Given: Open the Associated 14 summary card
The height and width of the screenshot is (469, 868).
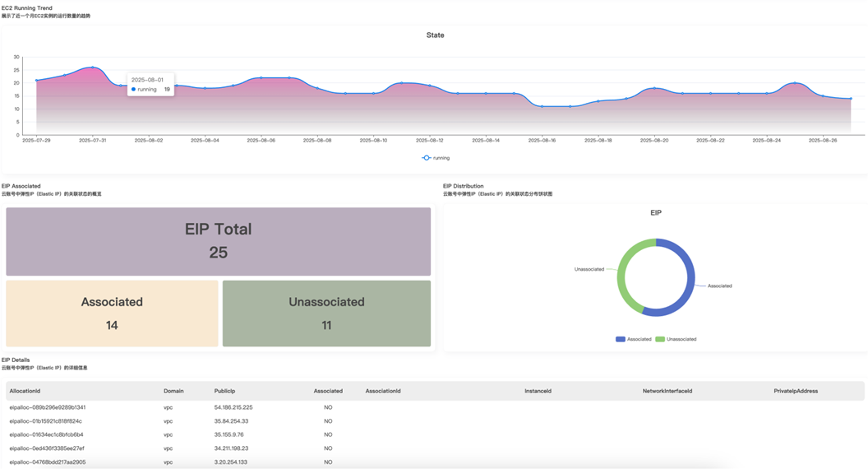Looking at the screenshot, I should (112, 313).
